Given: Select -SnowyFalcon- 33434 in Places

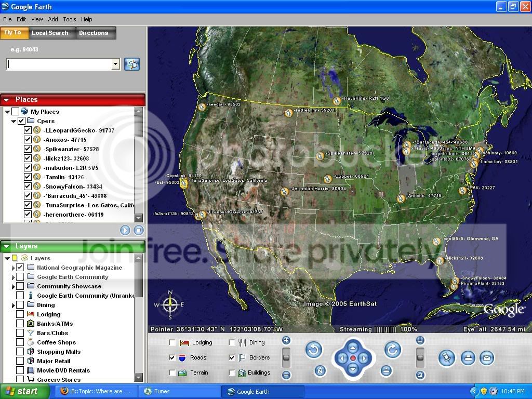Looking at the screenshot, I should (73, 187).
